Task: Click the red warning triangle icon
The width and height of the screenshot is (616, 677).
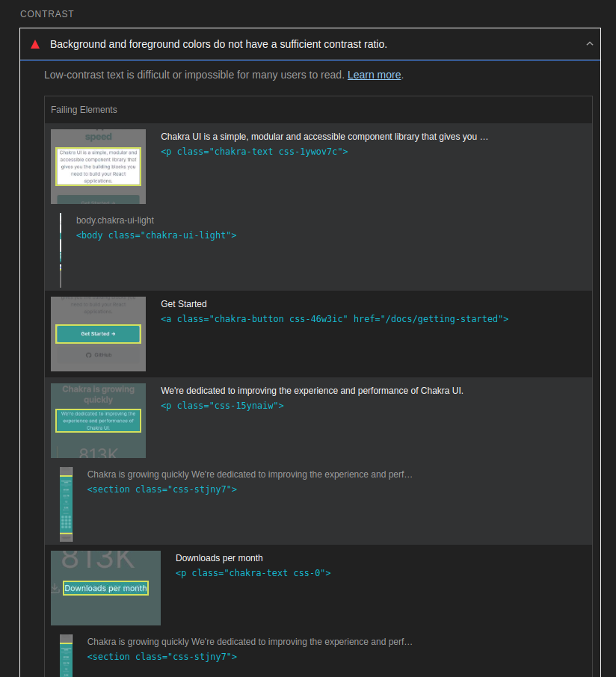Action: pos(34,43)
